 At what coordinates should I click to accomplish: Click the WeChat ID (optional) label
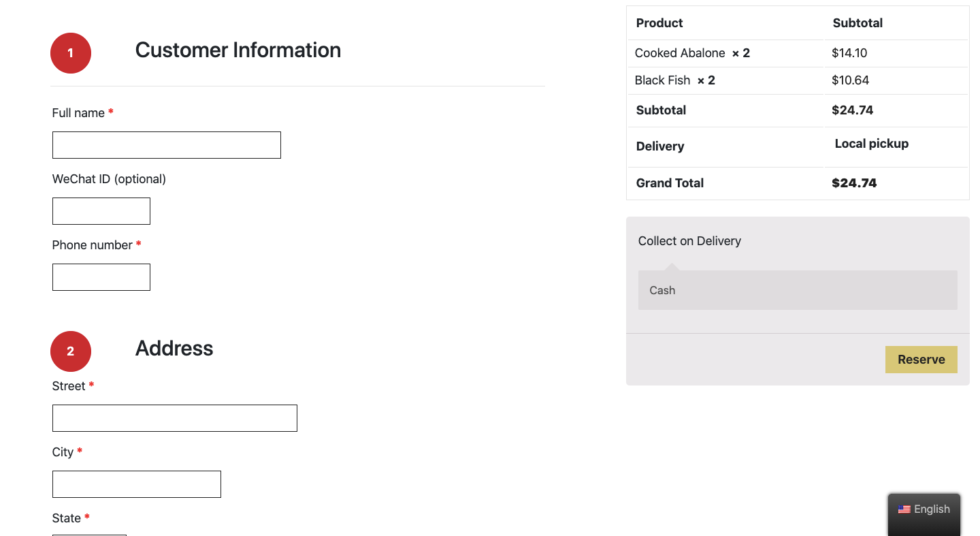[x=109, y=179]
